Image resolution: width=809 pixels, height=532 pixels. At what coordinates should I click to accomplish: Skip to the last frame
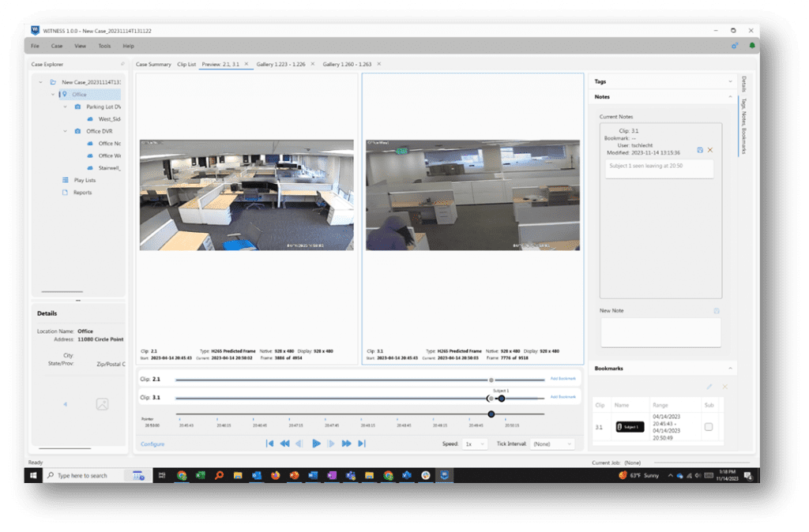(363, 444)
